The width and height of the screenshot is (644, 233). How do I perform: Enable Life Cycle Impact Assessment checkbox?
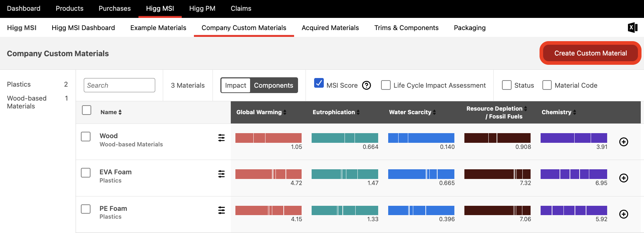(386, 85)
